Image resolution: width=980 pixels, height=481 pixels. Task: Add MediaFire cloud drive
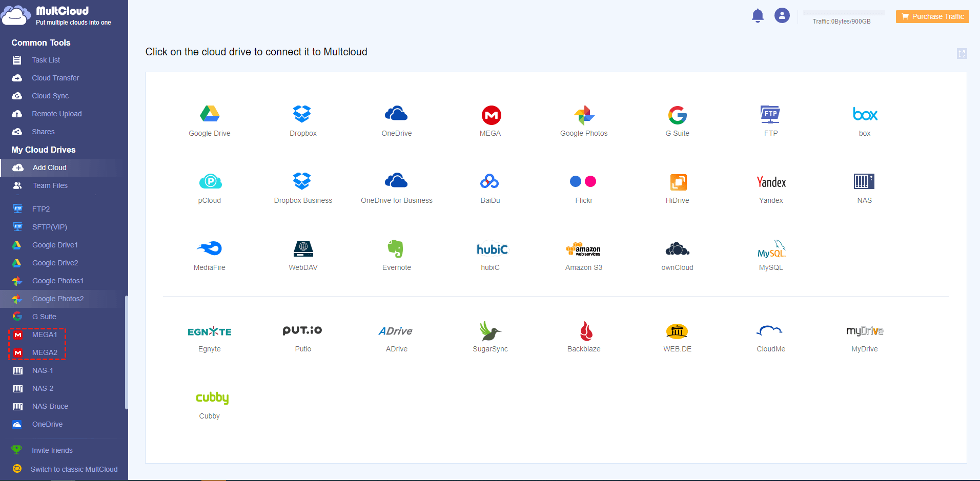(x=210, y=255)
